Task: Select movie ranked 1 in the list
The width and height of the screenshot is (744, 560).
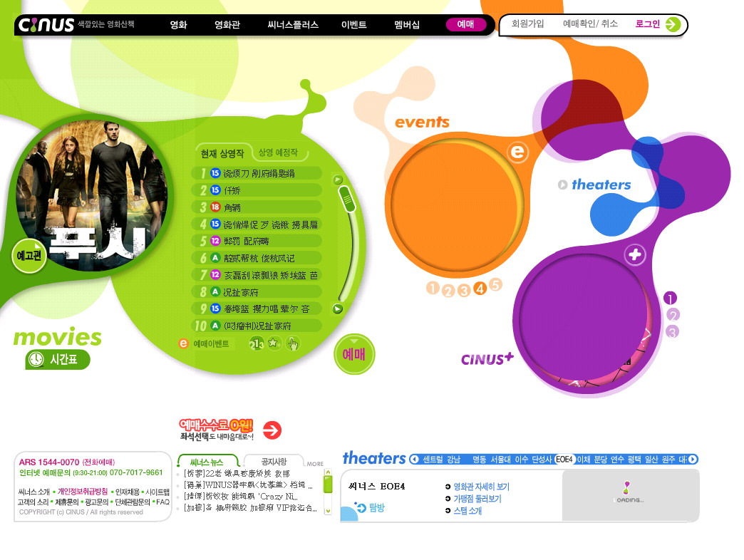Action: pyautogui.click(x=257, y=174)
